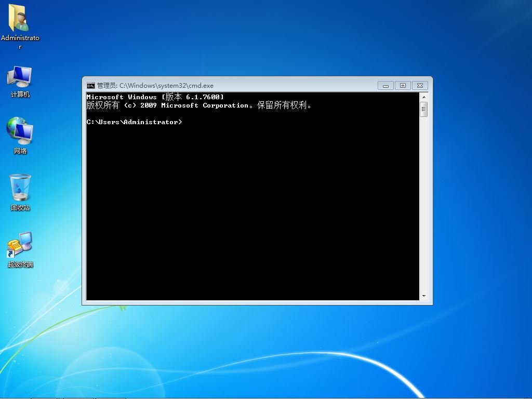This screenshot has width=532, height=399.
Task: Click the 2009 Microsoft Corporation copyright line
Action: pyautogui.click(x=199, y=105)
